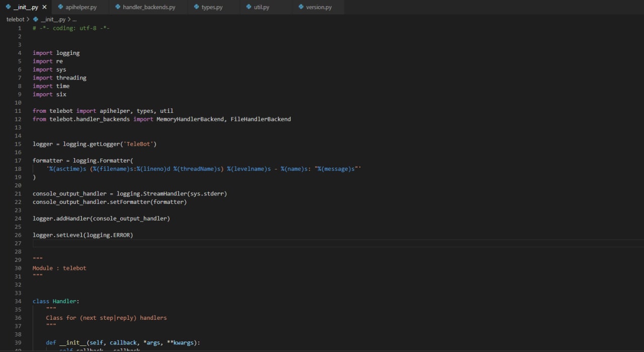Click the logging.StreamHandler(sys.stderr) line
The image size is (644, 352).
tap(130, 193)
